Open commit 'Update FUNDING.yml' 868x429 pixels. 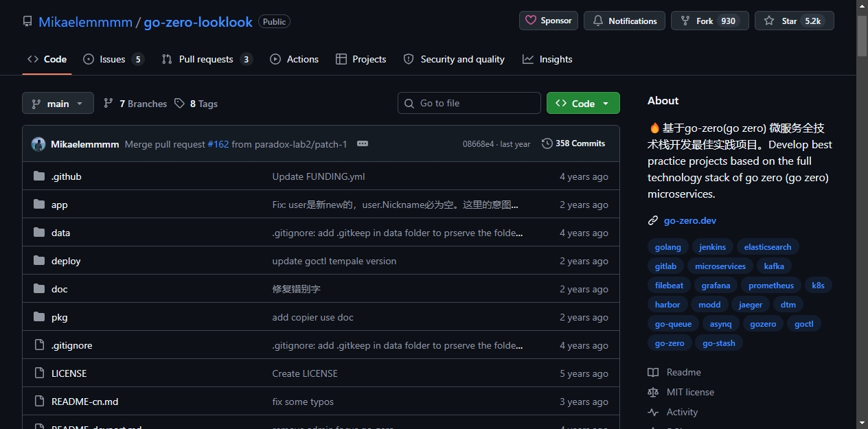pos(319,176)
